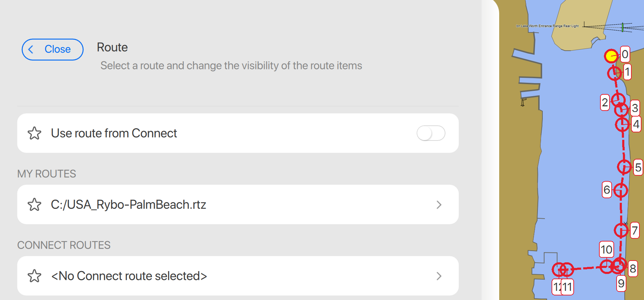Click the Use route from Connect label
Viewport: 644px width, 300px height.
114,133
